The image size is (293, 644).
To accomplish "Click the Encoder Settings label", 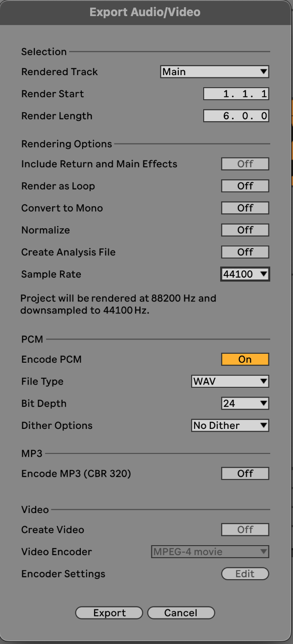I will (x=63, y=574).
